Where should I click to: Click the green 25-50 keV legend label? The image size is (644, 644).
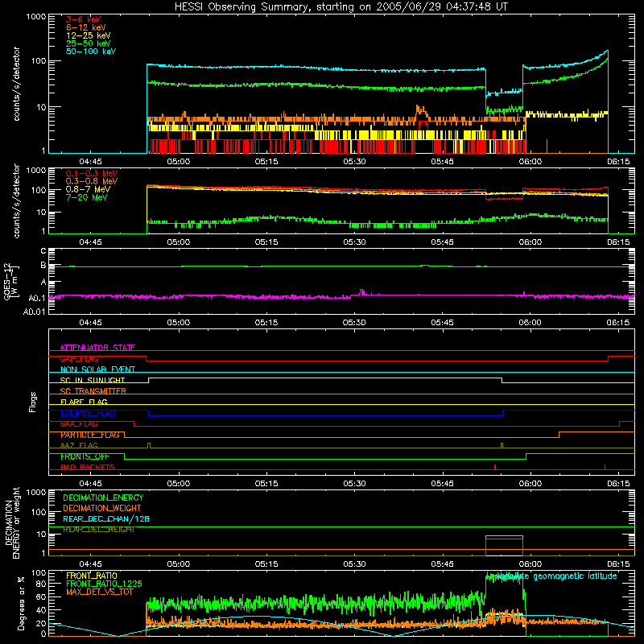[89, 43]
